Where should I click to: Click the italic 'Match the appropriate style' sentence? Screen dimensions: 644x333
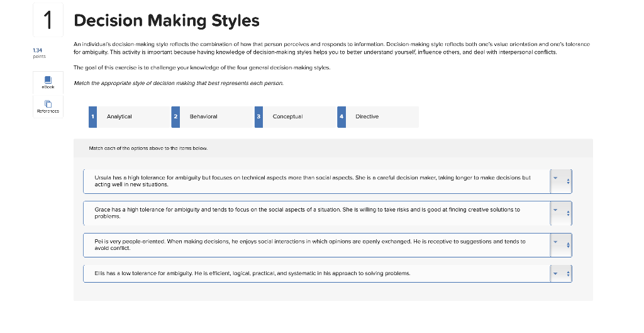pyautogui.click(x=179, y=83)
